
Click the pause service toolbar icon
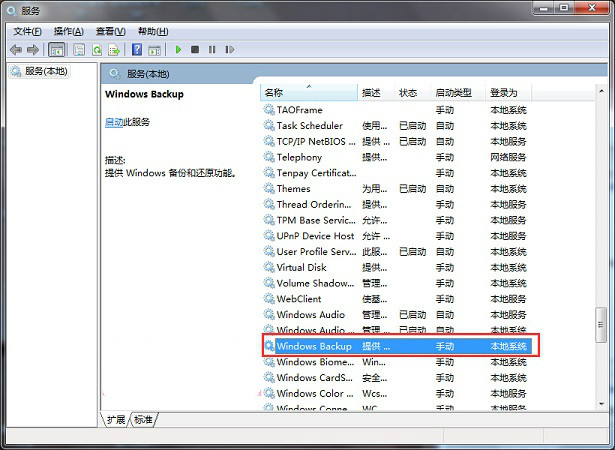[x=212, y=49]
